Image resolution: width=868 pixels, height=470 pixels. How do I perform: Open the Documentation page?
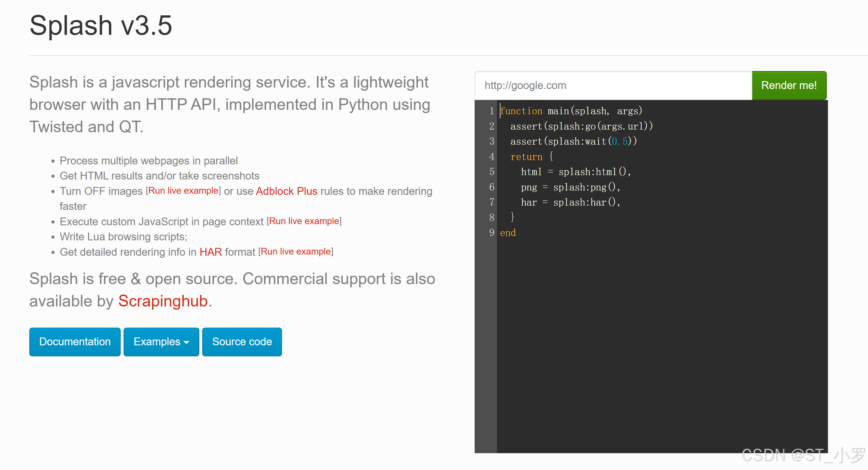click(75, 342)
